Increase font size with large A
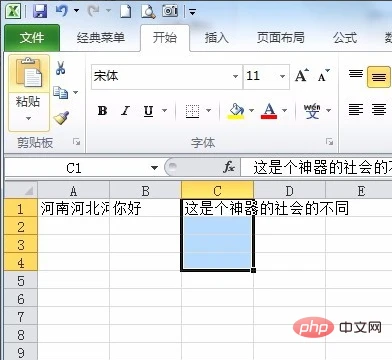 click(x=302, y=76)
